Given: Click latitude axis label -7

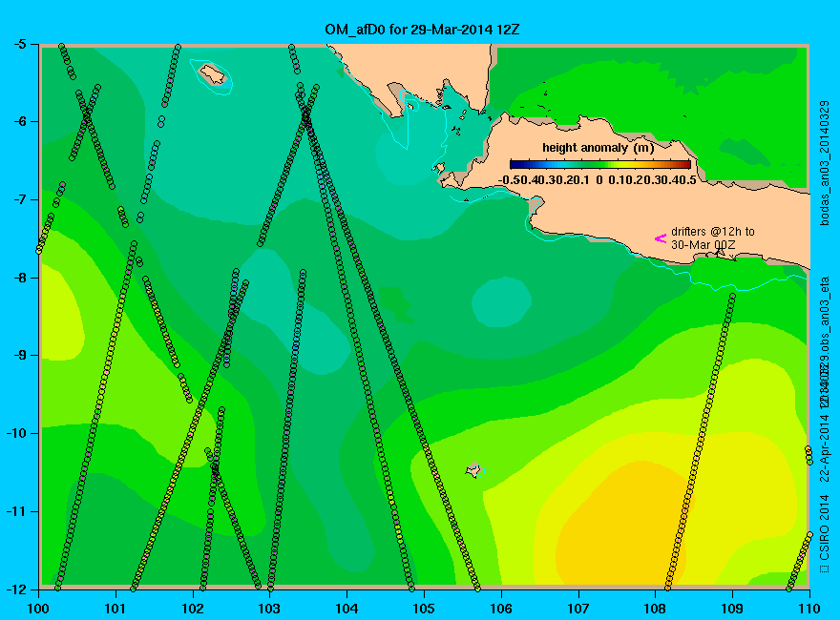Looking at the screenshot, I should [19, 199].
